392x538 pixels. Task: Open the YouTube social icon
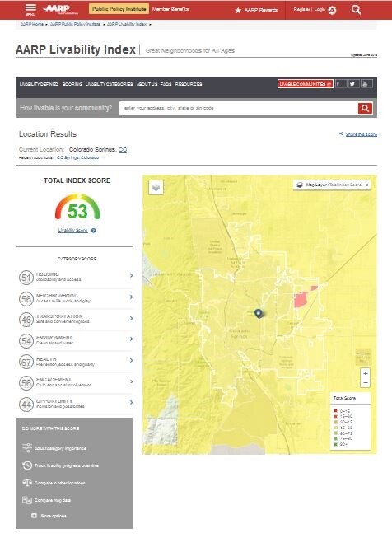366,84
